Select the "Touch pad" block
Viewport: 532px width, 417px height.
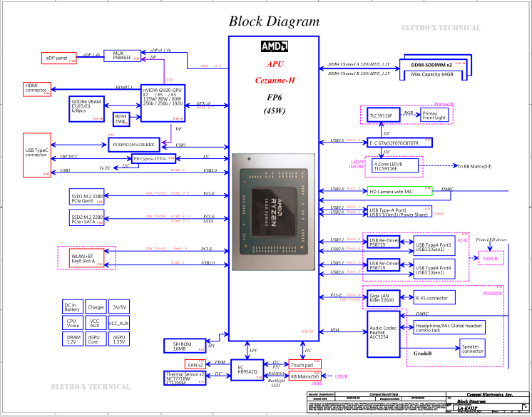(x=305, y=364)
